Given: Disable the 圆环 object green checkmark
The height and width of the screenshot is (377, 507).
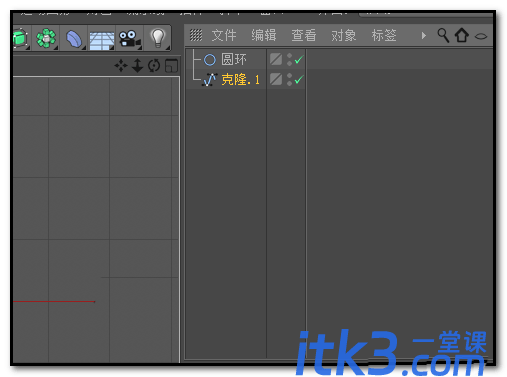Looking at the screenshot, I should (x=299, y=60).
